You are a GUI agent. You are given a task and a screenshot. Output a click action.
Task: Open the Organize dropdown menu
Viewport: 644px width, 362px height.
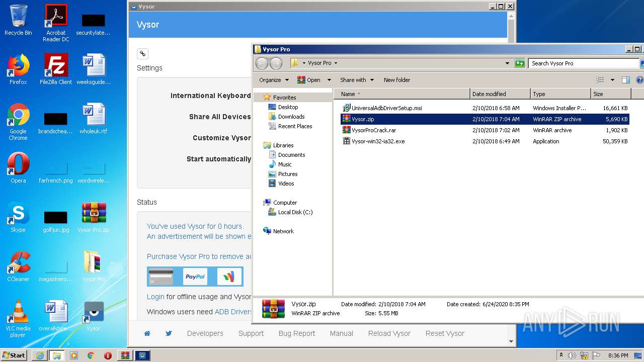pos(274,80)
